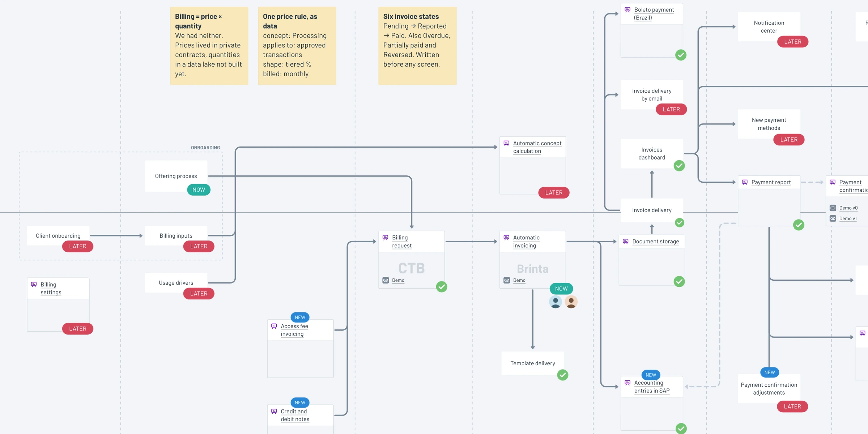
Task: Select the Offering process card
Action: click(x=176, y=176)
